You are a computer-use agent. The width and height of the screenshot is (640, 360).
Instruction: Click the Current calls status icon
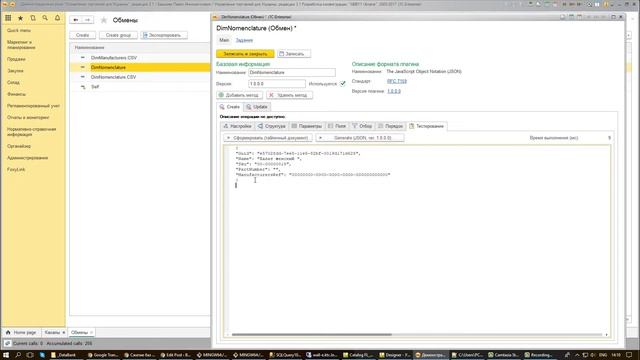(x=7, y=343)
